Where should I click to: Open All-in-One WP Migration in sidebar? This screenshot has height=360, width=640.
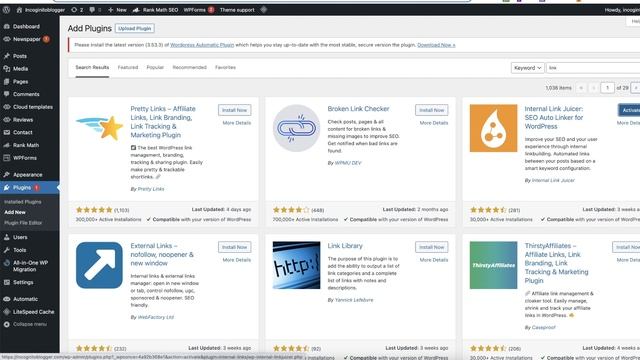coord(29,266)
